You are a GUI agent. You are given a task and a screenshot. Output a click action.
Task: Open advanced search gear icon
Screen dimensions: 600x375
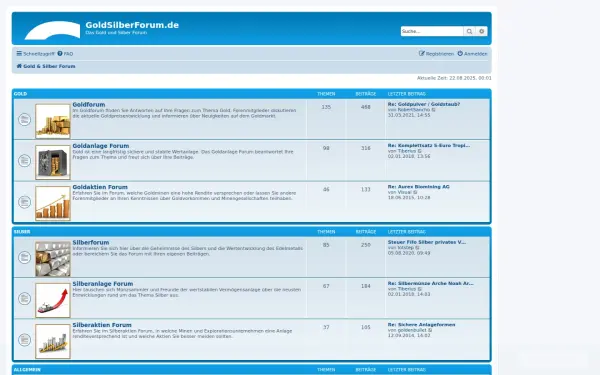pos(481,31)
